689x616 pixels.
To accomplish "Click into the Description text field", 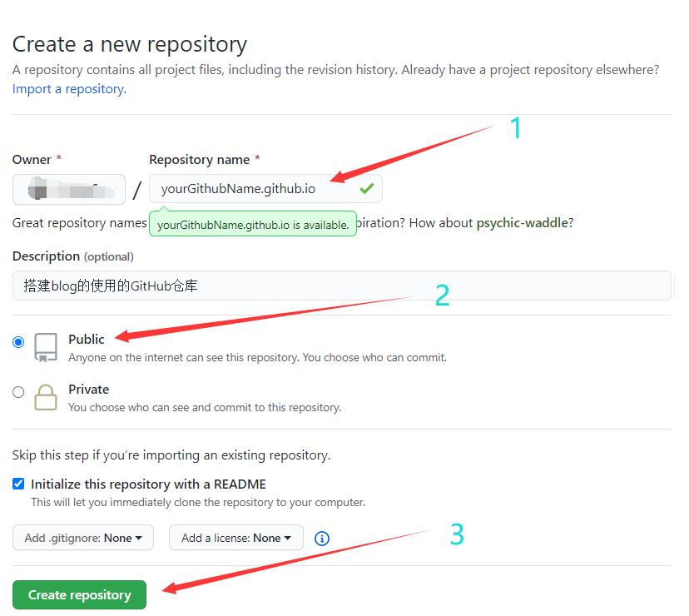I will [342, 286].
